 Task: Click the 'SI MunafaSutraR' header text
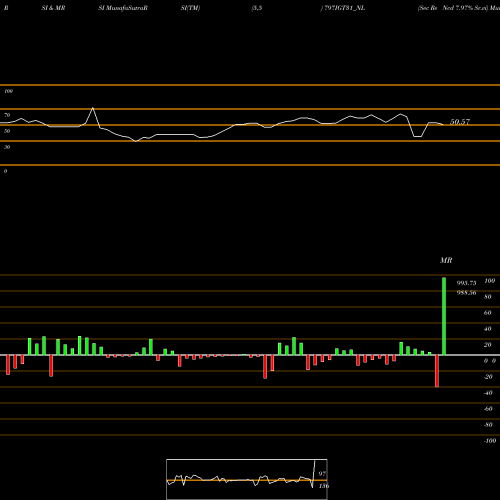[x=123, y=8]
